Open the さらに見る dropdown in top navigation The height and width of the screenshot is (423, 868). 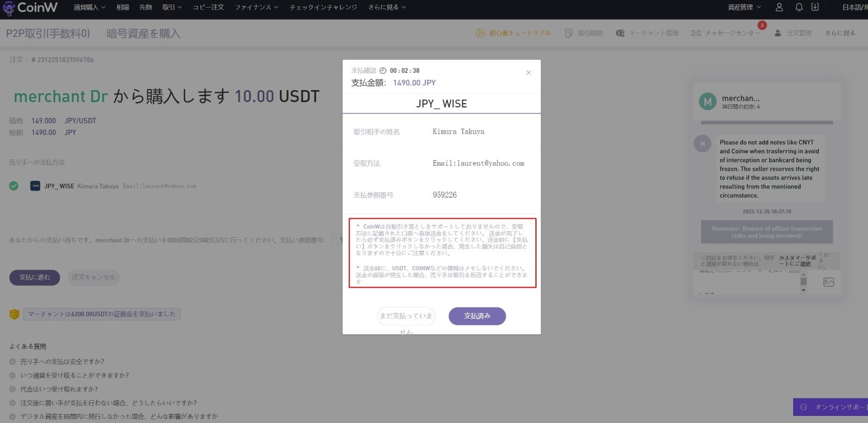point(387,7)
